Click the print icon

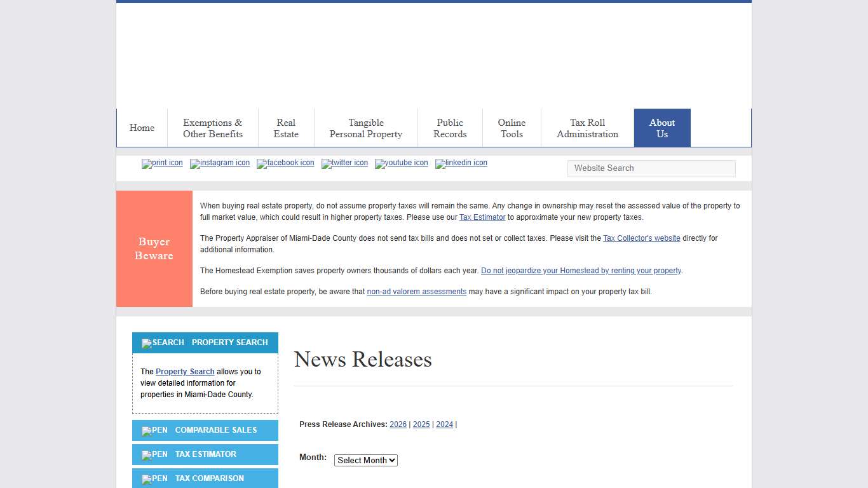[162, 163]
